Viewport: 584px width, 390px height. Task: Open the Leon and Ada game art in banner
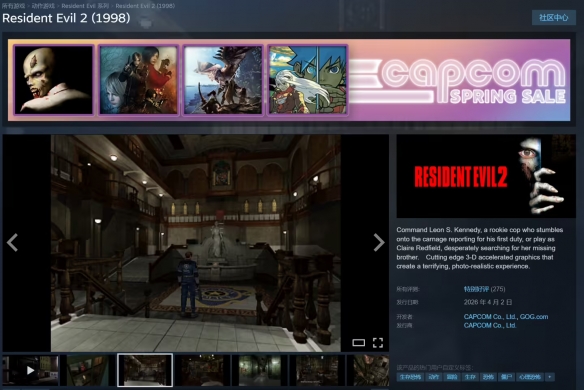point(139,80)
